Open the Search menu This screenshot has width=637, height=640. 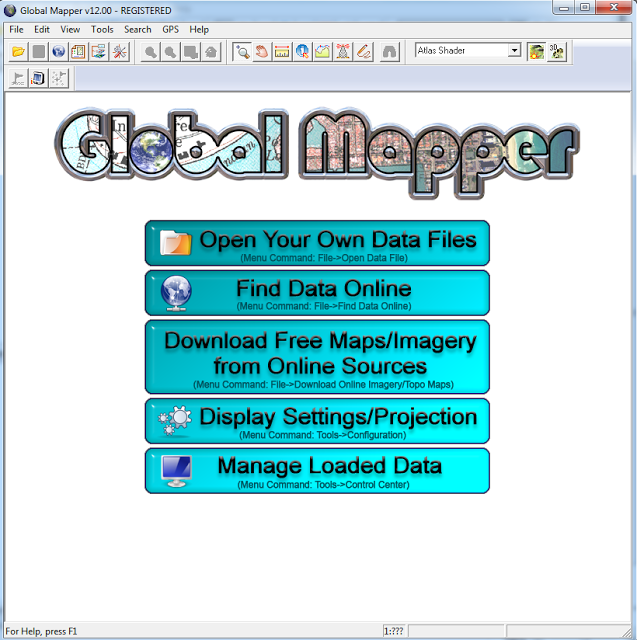click(x=138, y=29)
